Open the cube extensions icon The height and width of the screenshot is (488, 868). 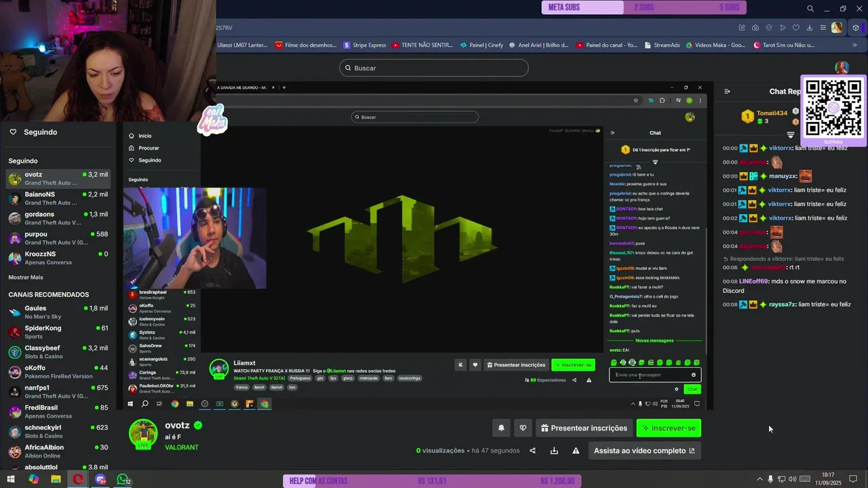tap(856, 28)
